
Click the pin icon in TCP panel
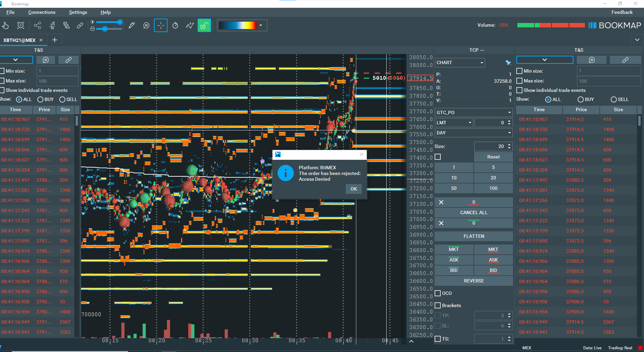click(508, 62)
